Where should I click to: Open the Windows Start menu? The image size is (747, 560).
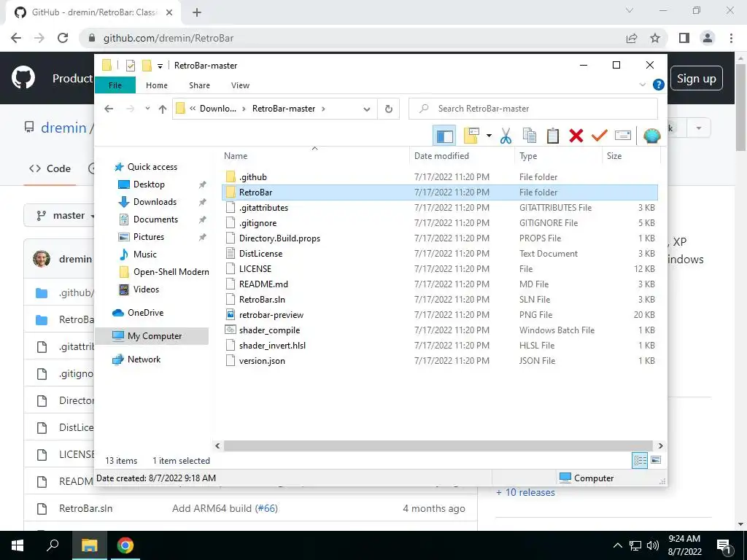coord(18,545)
